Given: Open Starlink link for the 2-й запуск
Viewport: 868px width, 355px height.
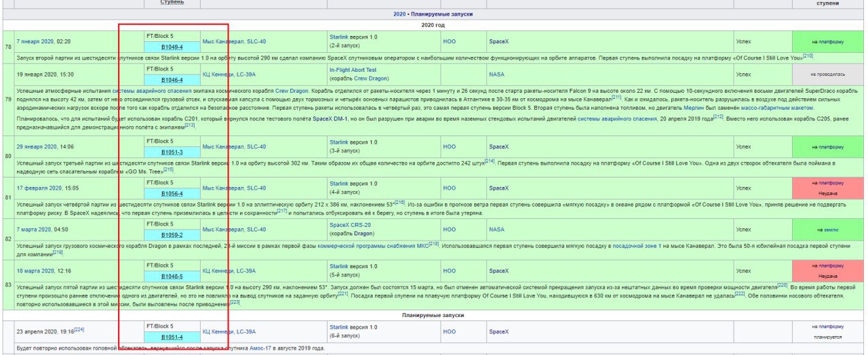Looking at the screenshot, I should coord(338,36).
